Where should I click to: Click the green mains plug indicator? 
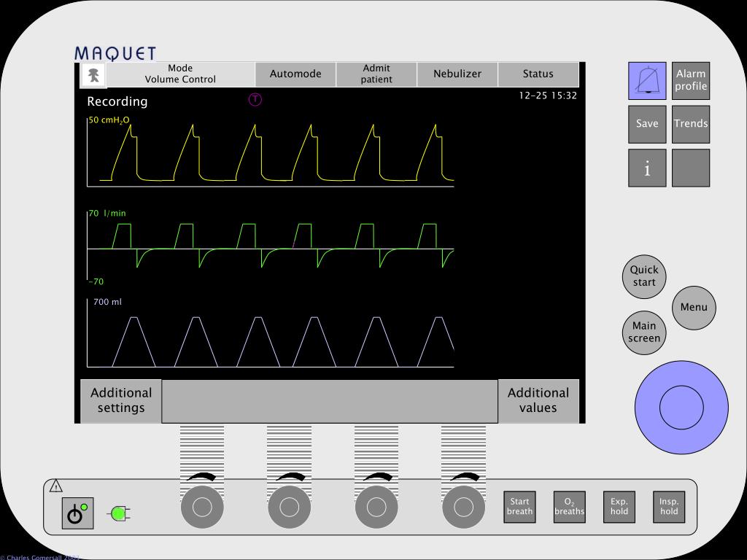click(x=120, y=514)
